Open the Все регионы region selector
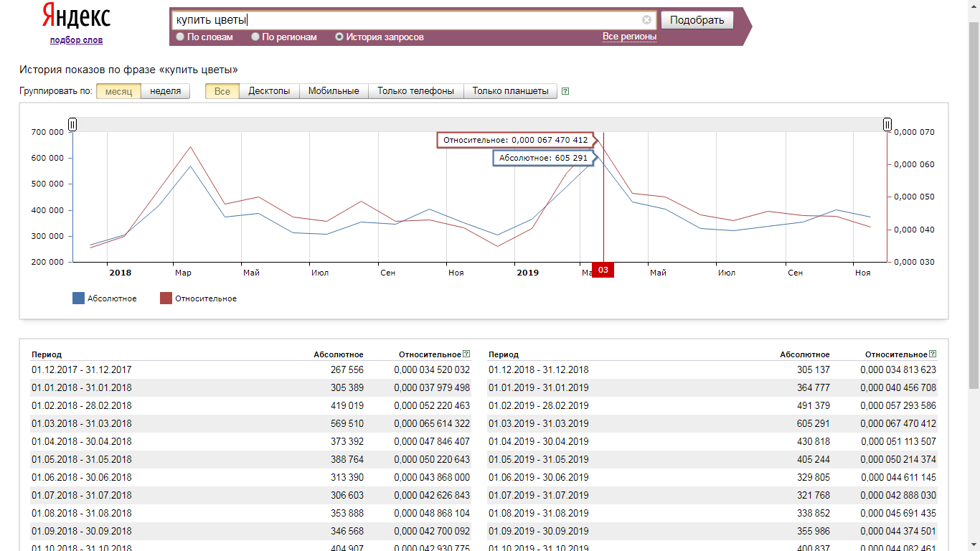This screenshot has height=551, width=980. (x=629, y=37)
